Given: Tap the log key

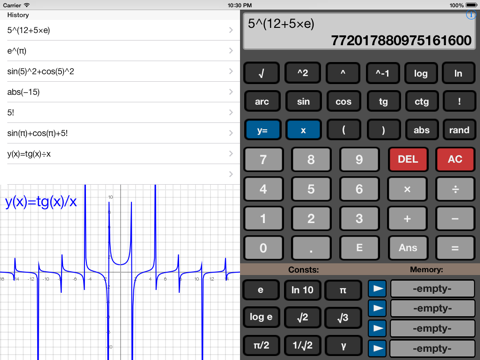Looking at the screenshot, I should [x=421, y=73].
